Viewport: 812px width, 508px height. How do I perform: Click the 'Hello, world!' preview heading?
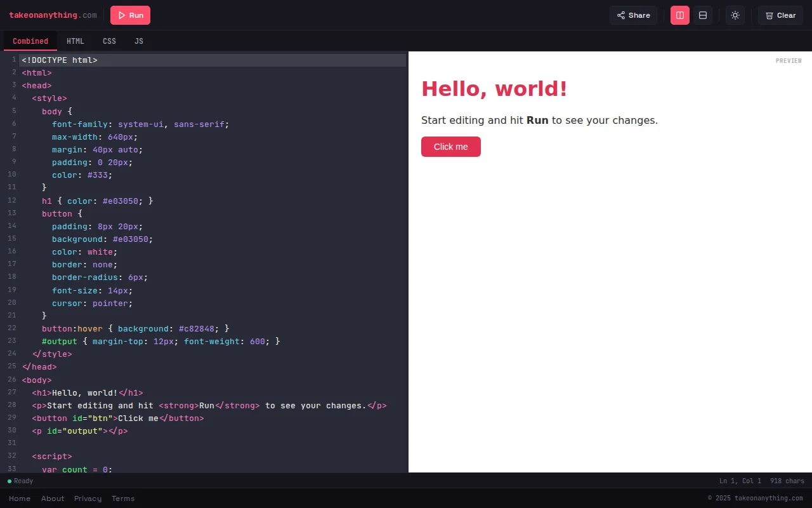pos(494,89)
